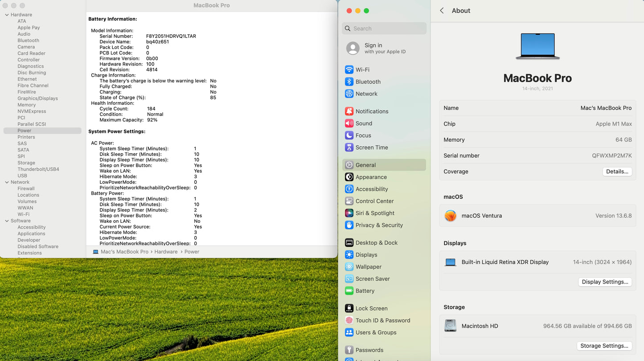
Task: Select Memory in Hardware list
Action: click(x=27, y=105)
